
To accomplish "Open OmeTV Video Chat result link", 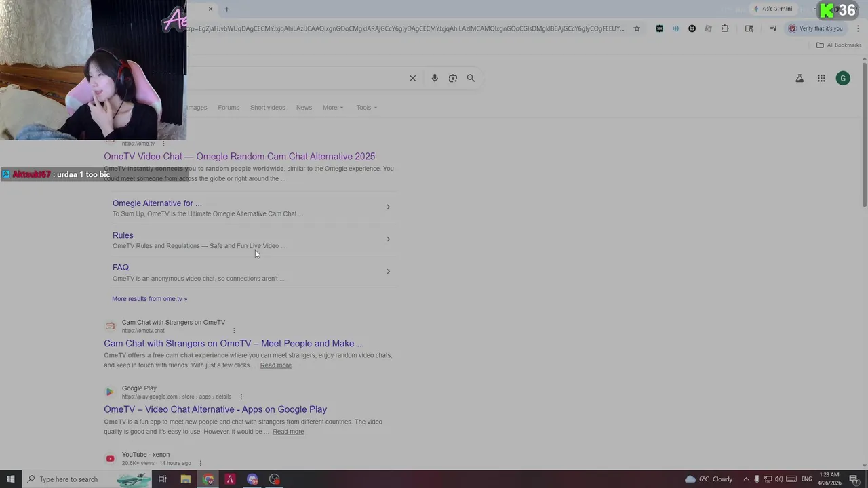I will (x=239, y=157).
